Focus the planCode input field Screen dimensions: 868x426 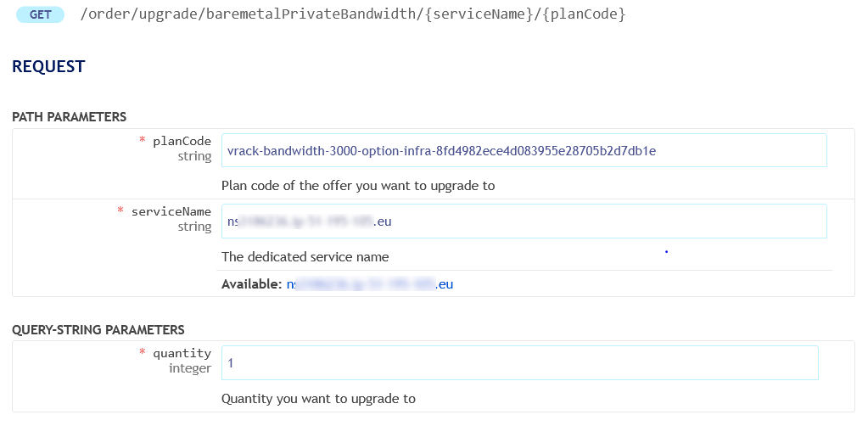524,151
